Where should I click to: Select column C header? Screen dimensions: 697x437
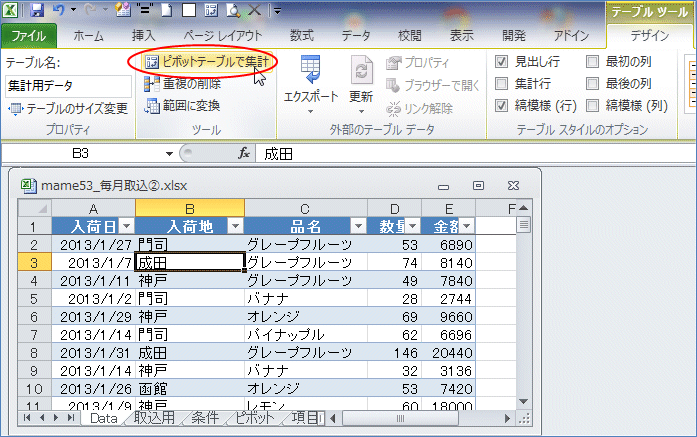(305, 208)
